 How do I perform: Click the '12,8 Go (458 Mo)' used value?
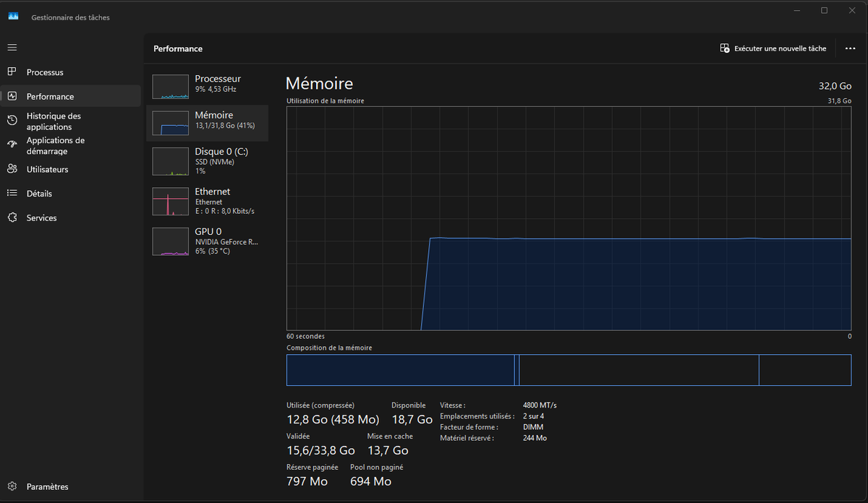point(333,419)
